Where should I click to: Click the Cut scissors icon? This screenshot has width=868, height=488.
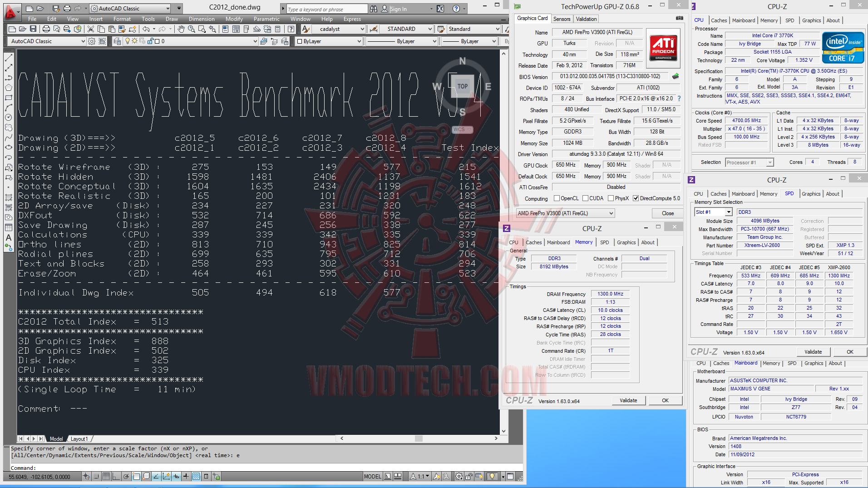click(x=91, y=29)
